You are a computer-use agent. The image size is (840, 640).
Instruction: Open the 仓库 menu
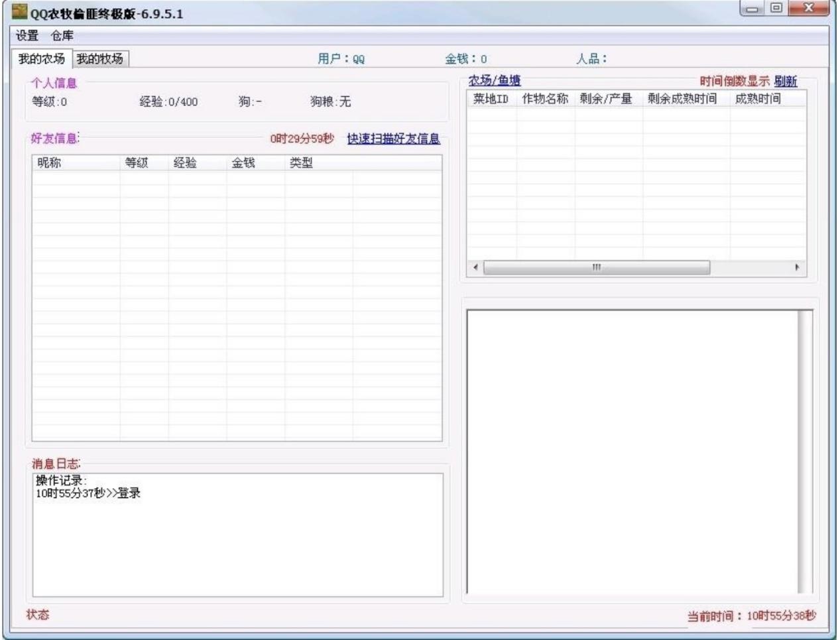tap(62, 36)
